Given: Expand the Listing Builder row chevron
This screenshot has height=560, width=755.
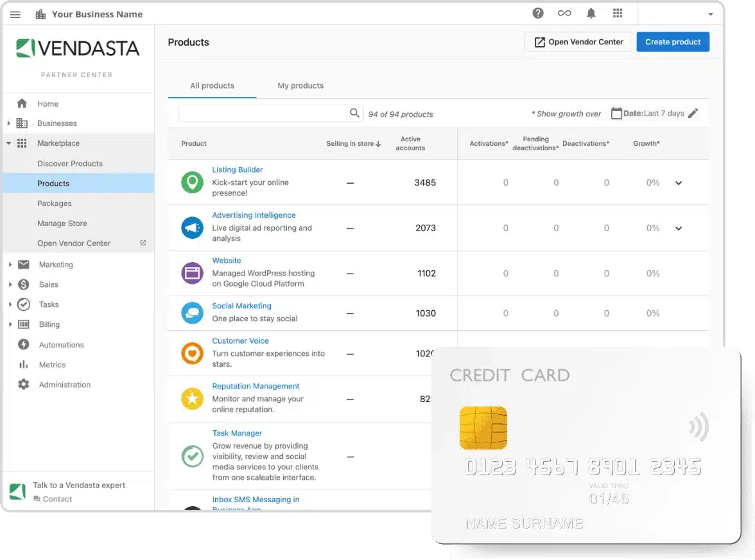Looking at the screenshot, I should (679, 183).
